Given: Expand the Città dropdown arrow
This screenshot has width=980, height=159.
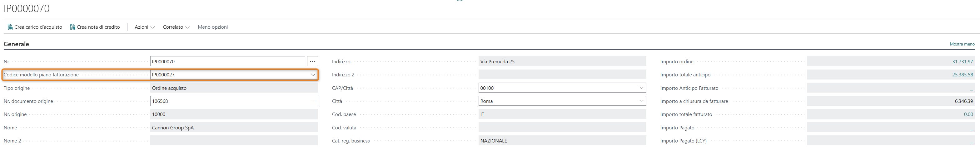Looking at the screenshot, I should (641, 101).
